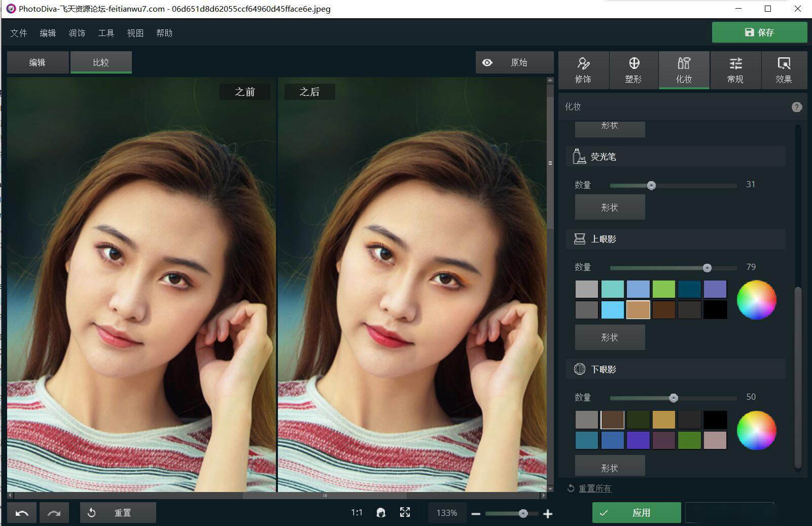Viewport: 812px width, 526px height.
Task: Switch to the 常规 (General) panel icon
Action: tap(734, 70)
